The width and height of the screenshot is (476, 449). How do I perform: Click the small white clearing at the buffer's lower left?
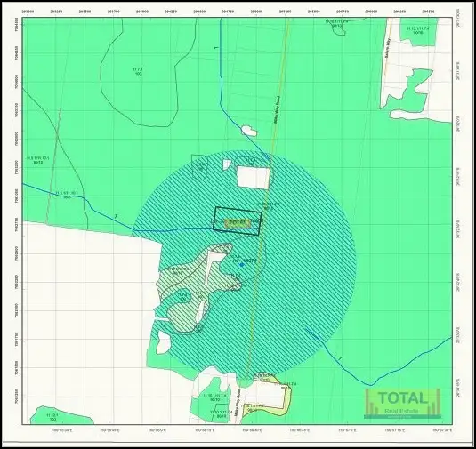(x=164, y=342)
